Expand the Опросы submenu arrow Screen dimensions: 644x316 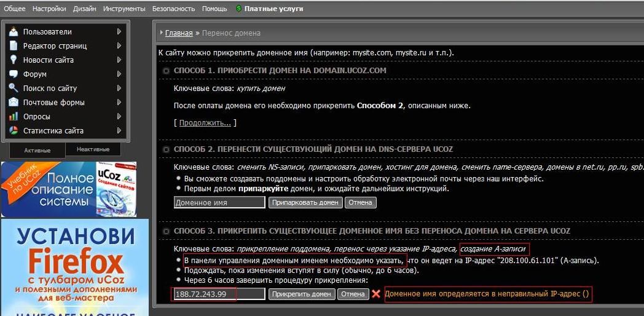point(119,116)
